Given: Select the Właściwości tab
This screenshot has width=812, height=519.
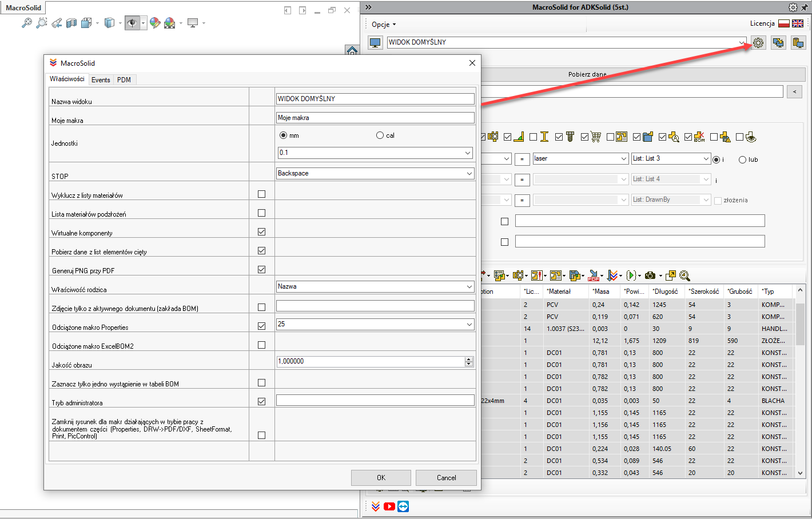Looking at the screenshot, I should click(x=67, y=79).
